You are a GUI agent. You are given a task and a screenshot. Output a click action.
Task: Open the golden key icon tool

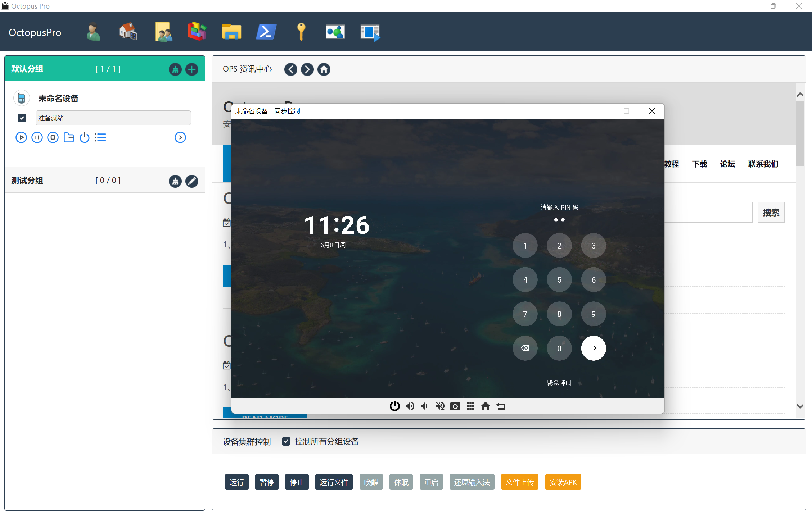[x=301, y=32]
